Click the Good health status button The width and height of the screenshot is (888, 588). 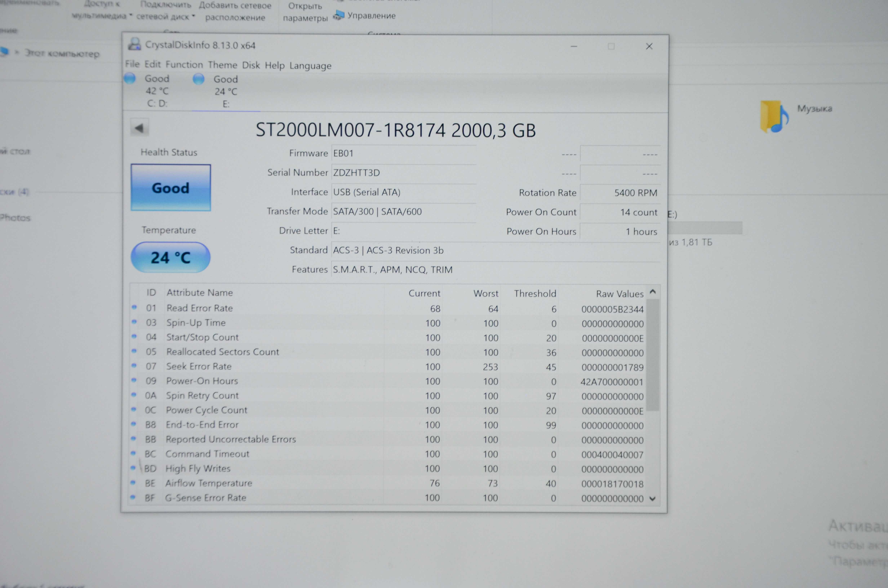(171, 188)
